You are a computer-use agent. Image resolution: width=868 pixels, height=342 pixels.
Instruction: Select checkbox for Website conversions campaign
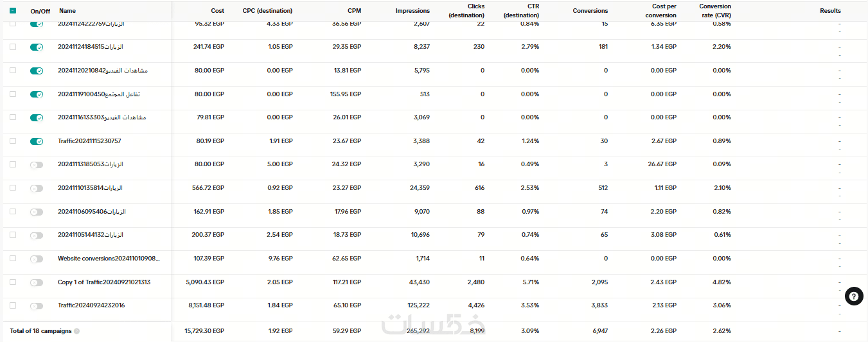point(13,259)
